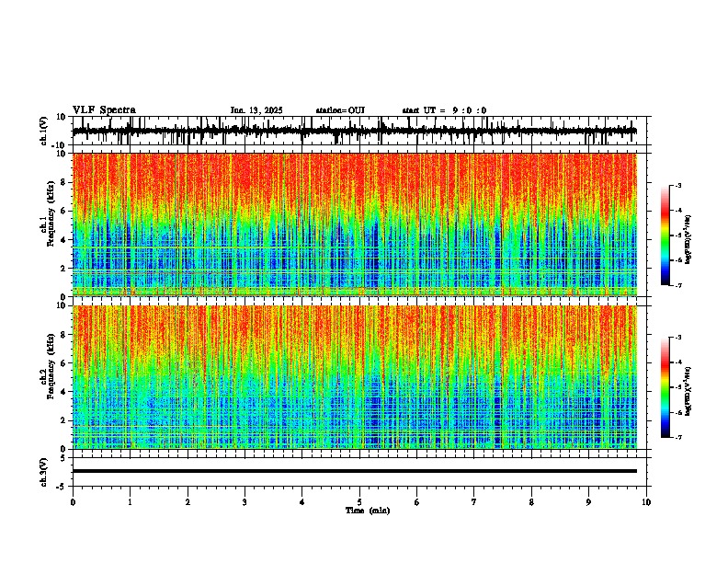Click the 6 kHz tick on ch.2 spectrogram
The image size is (728, 563).
click(64, 363)
